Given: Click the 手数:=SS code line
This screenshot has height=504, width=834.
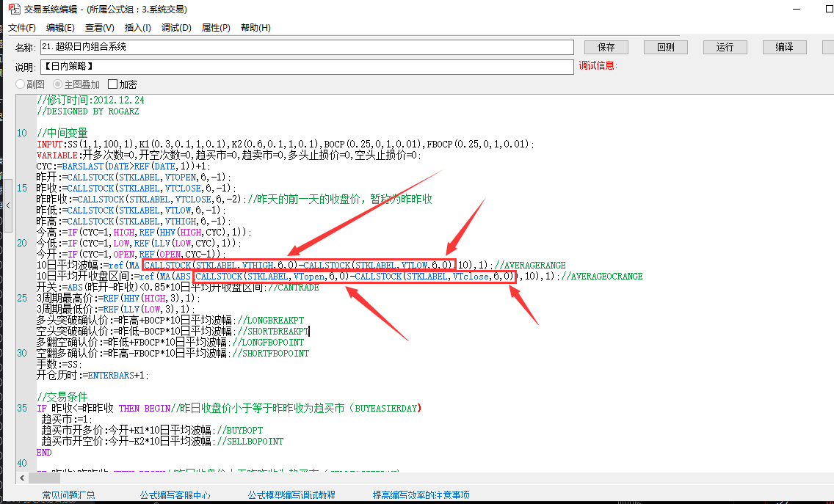Looking at the screenshot, I should [59, 364].
